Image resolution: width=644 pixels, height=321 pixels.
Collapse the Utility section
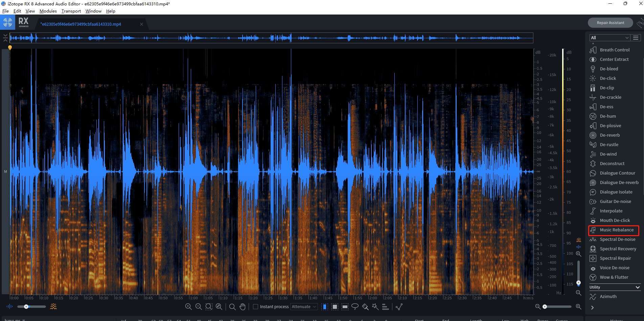(x=638, y=287)
